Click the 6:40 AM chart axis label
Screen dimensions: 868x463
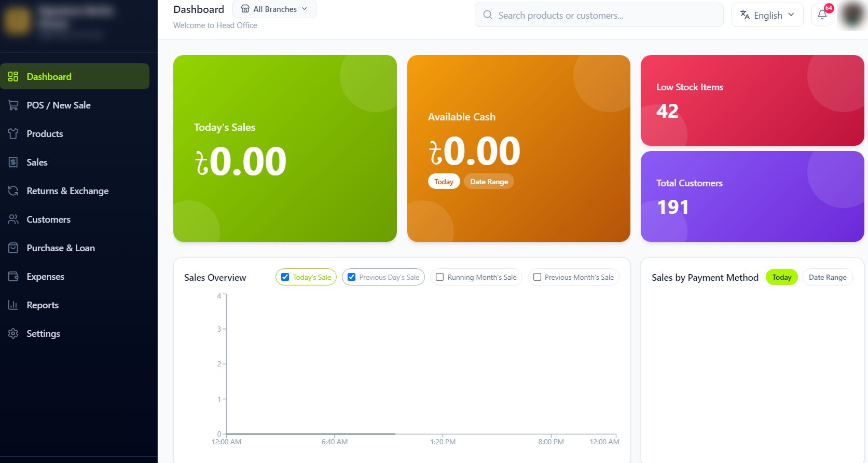tap(335, 442)
